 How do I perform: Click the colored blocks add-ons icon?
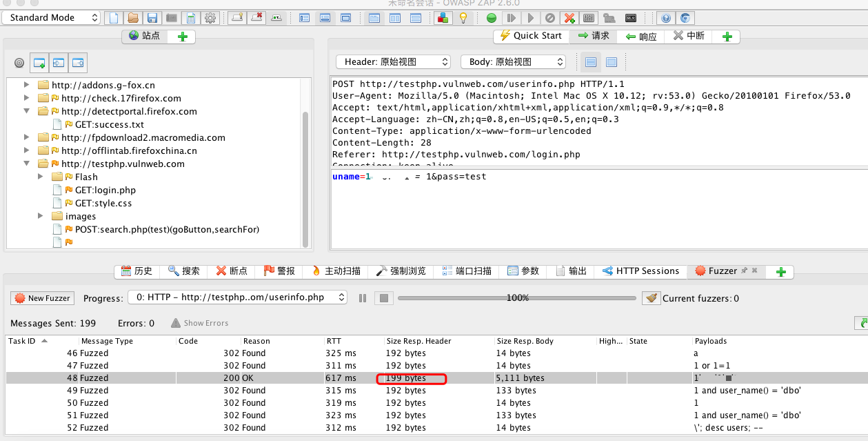[444, 18]
